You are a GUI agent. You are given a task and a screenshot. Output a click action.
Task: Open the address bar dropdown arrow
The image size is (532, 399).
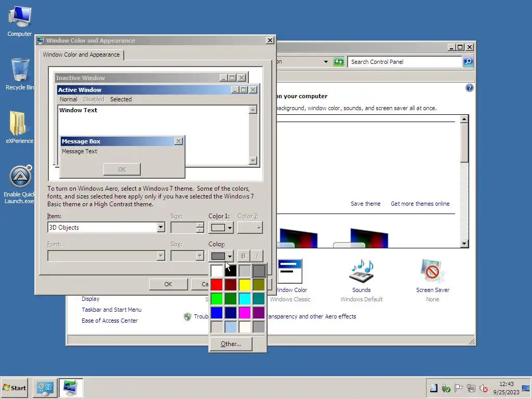[x=326, y=62]
